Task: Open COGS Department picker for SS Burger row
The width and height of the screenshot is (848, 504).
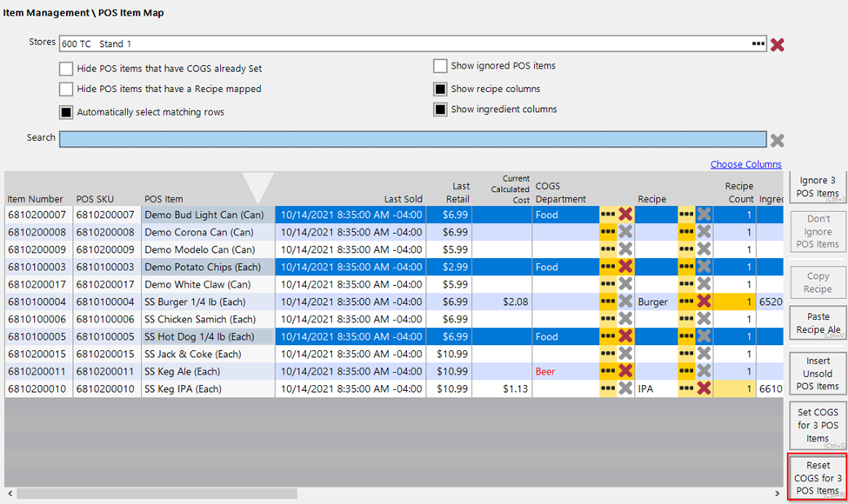Action: (x=608, y=302)
